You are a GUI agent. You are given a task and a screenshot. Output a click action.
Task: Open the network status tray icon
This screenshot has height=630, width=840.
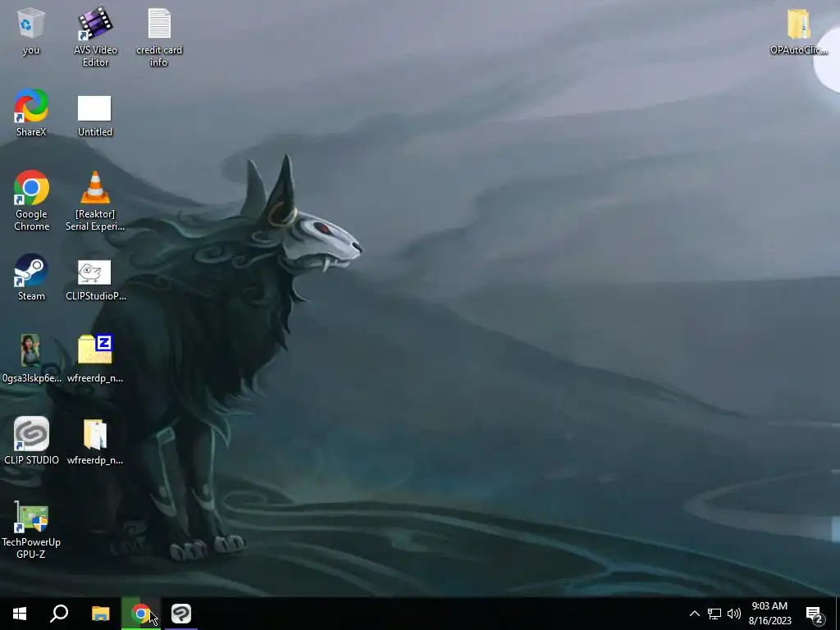tap(714, 614)
